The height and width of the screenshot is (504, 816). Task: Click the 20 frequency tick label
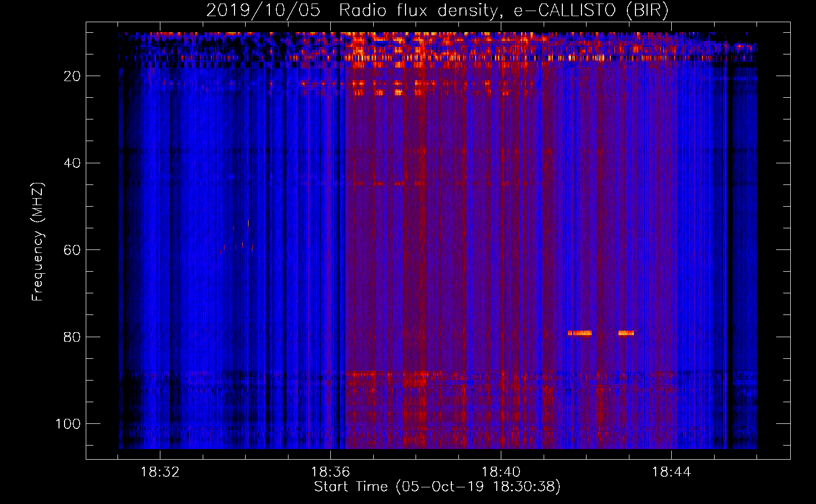pos(72,76)
